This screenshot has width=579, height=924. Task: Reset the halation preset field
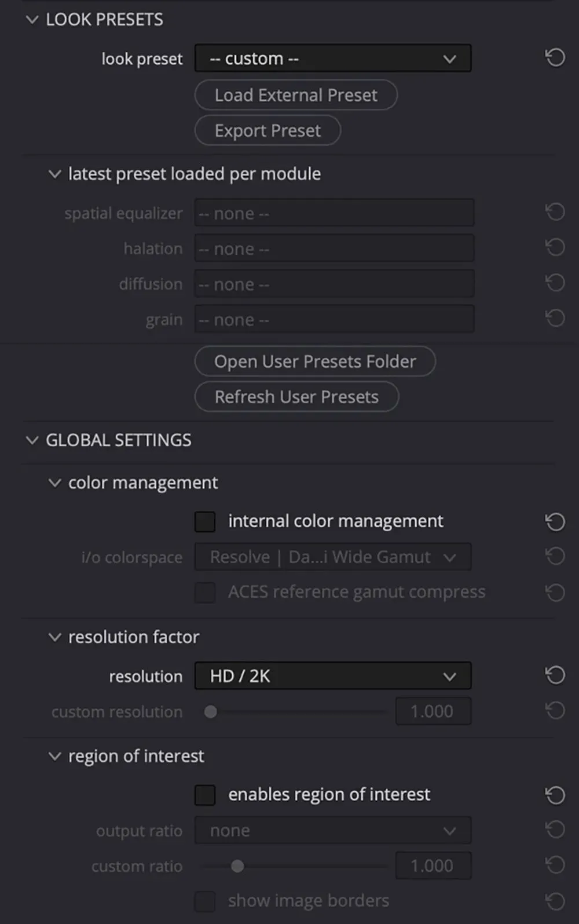click(x=555, y=247)
